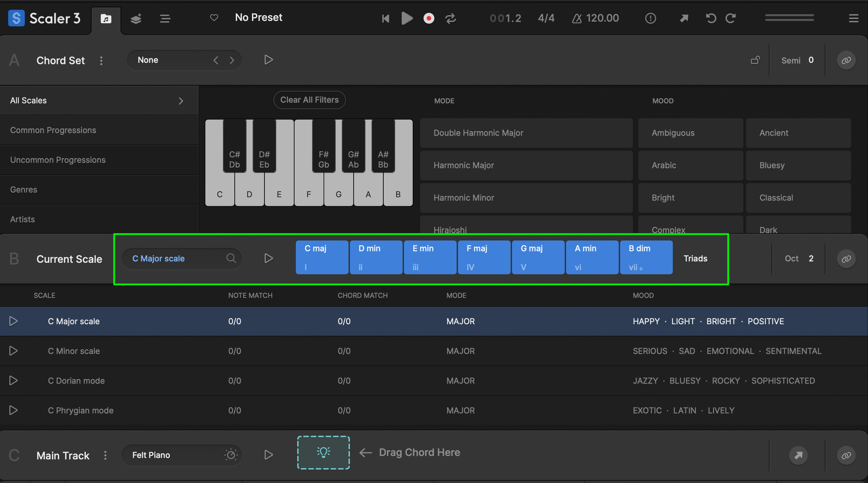This screenshot has width=868, height=483.
Task: Select Genres in the sidebar list
Action: point(24,189)
